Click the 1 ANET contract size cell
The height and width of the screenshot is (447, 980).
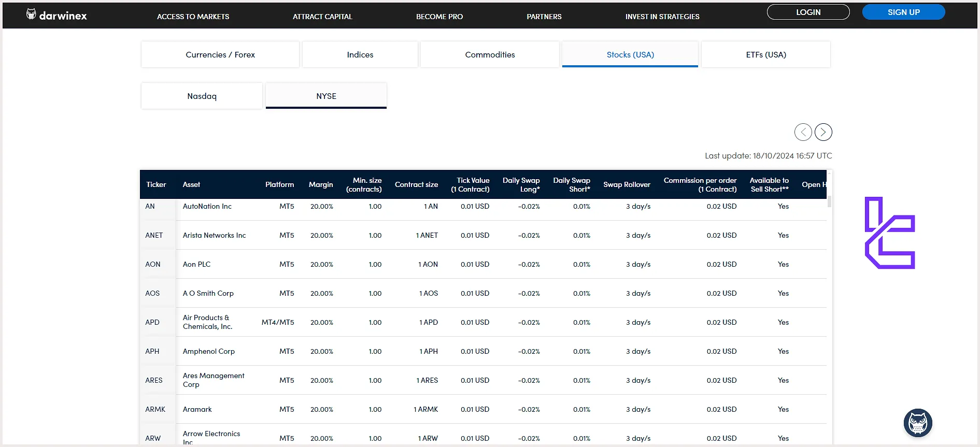(427, 235)
